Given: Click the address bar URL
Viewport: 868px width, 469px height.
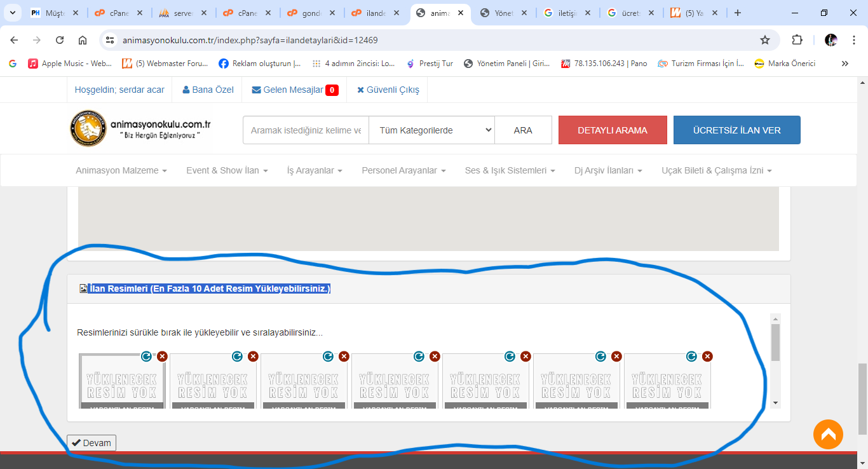Looking at the screenshot, I should pos(250,40).
